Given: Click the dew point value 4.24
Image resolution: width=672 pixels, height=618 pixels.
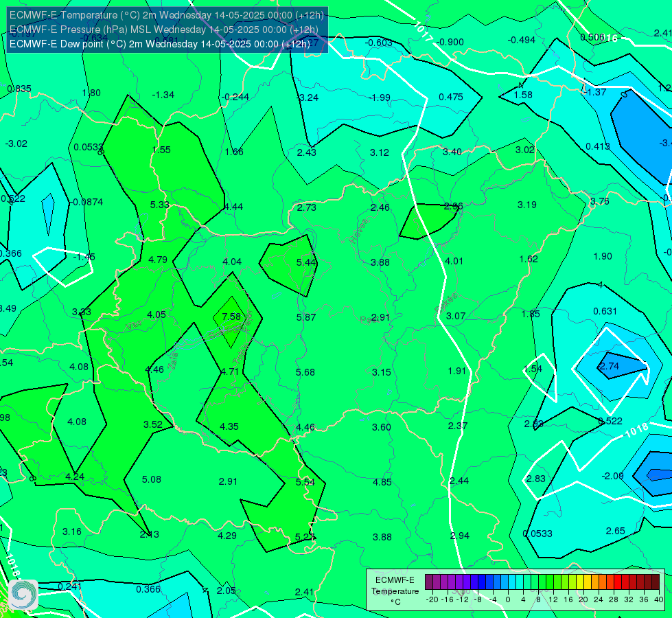Looking at the screenshot, I should coord(75,477).
